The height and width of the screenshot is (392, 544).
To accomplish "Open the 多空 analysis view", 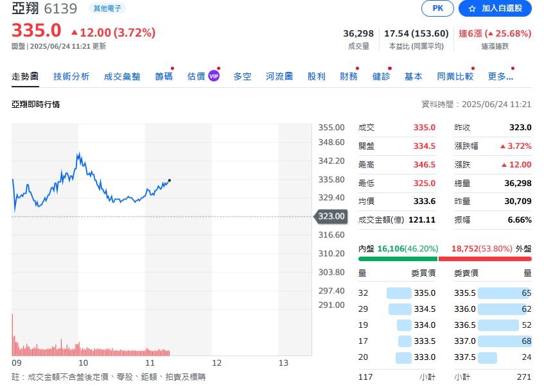I will [242, 75].
